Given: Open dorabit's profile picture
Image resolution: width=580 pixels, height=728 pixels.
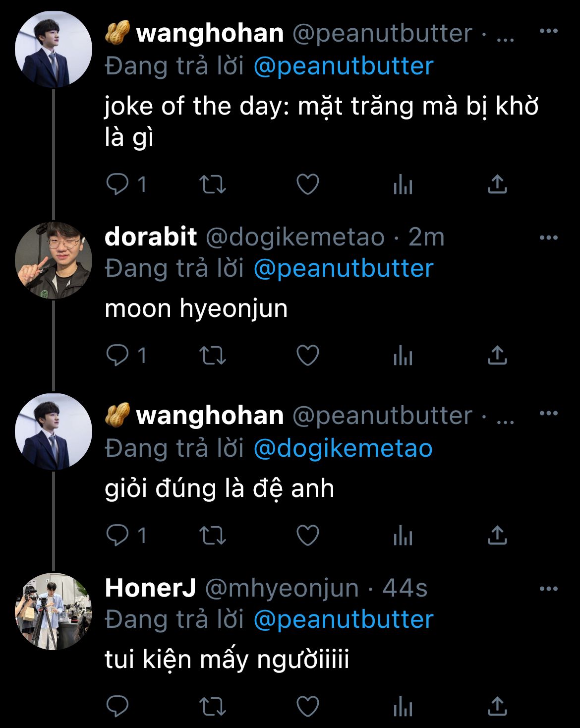Looking at the screenshot, I should (54, 260).
